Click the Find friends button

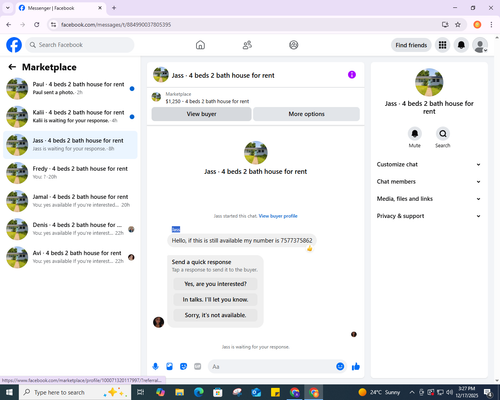[411, 45]
